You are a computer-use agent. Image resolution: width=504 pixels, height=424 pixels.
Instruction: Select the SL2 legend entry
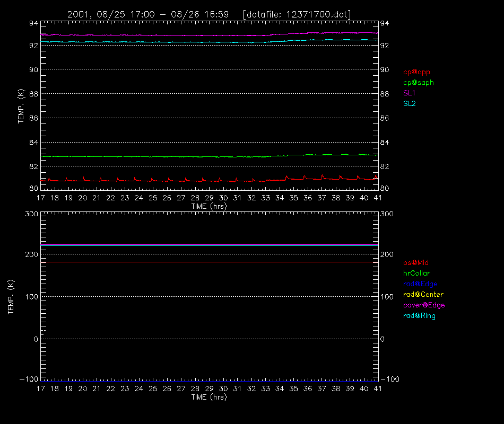pyautogui.click(x=409, y=104)
